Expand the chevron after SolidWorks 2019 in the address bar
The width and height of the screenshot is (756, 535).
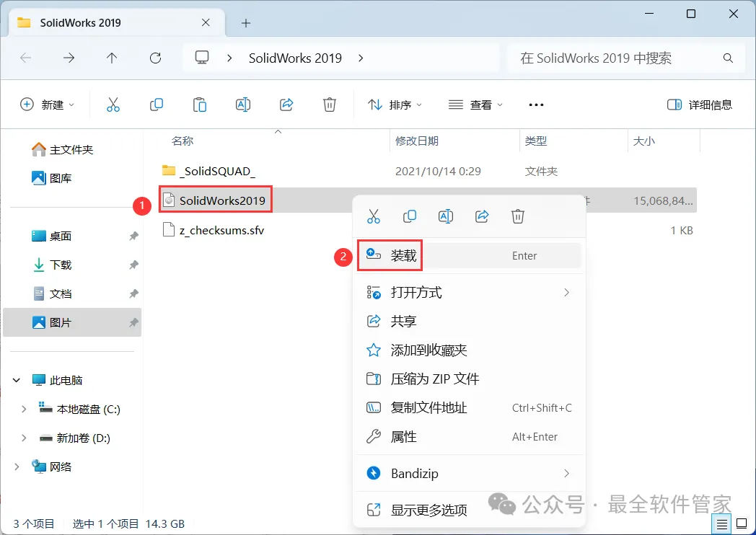[361, 58]
